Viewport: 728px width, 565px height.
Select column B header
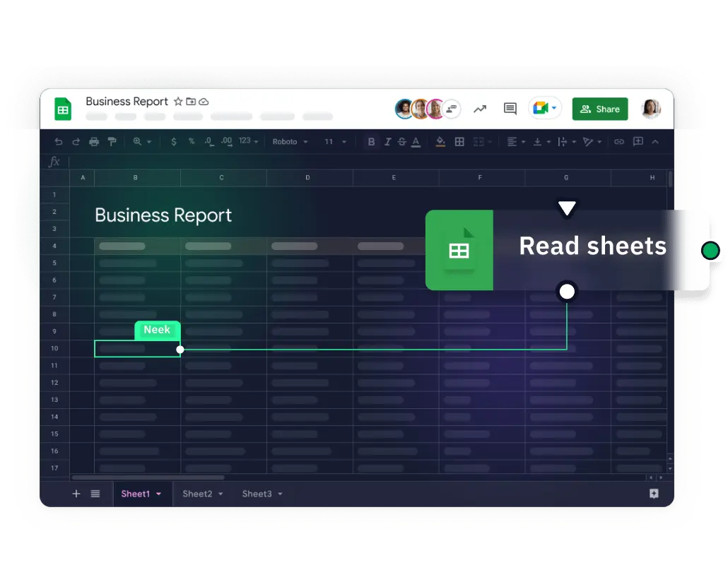tap(137, 178)
